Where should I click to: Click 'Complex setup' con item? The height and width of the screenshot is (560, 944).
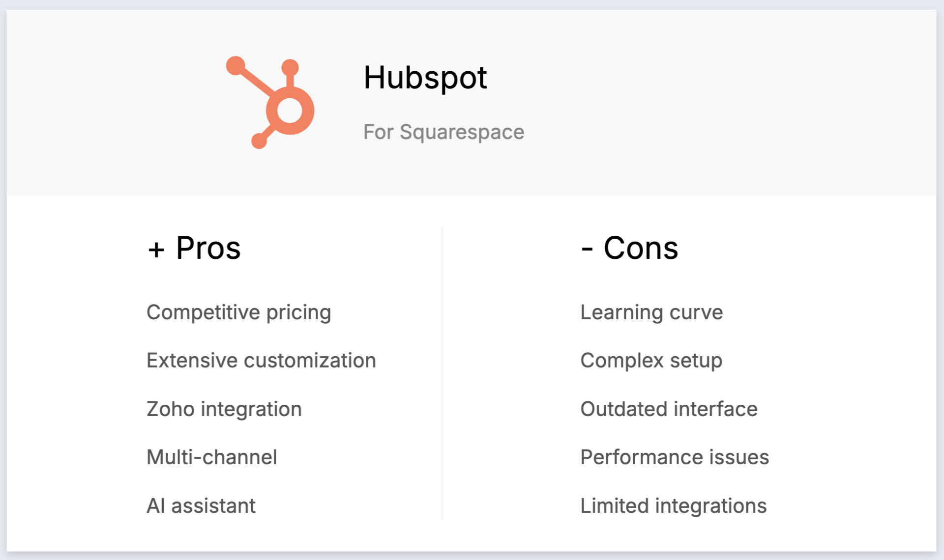[x=651, y=361]
